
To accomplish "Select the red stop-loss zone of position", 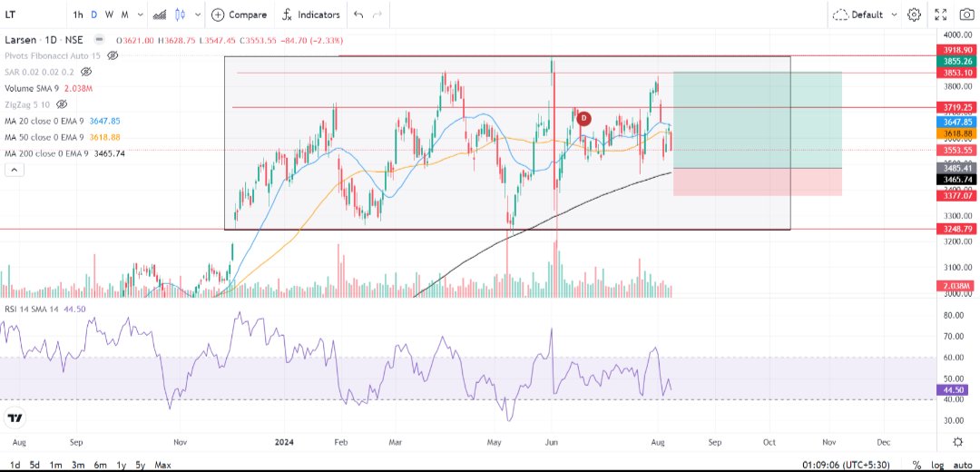I will (757, 182).
